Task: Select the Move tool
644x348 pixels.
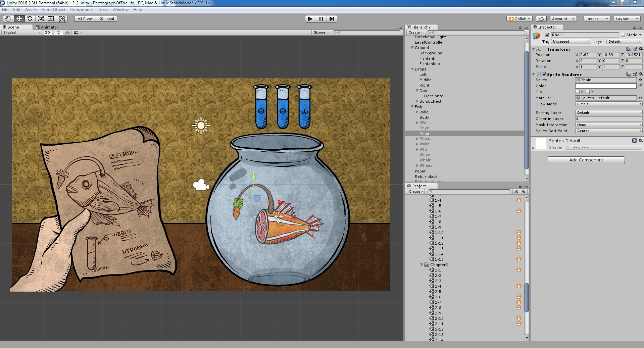Action: pyautogui.click(x=19, y=19)
